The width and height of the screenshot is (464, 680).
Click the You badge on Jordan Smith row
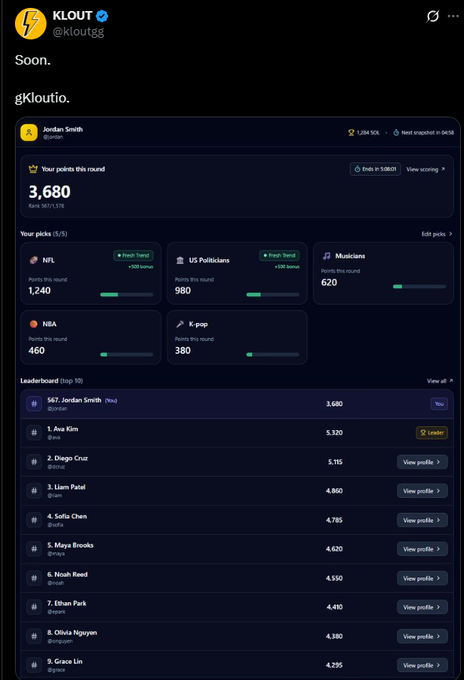[439, 404]
